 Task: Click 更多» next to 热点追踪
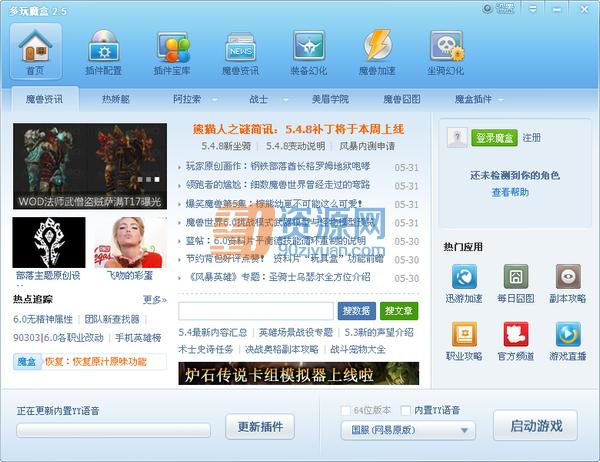155,299
